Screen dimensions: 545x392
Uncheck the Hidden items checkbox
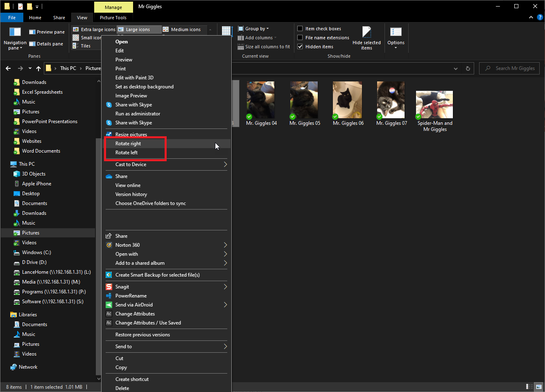(x=300, y=47)
